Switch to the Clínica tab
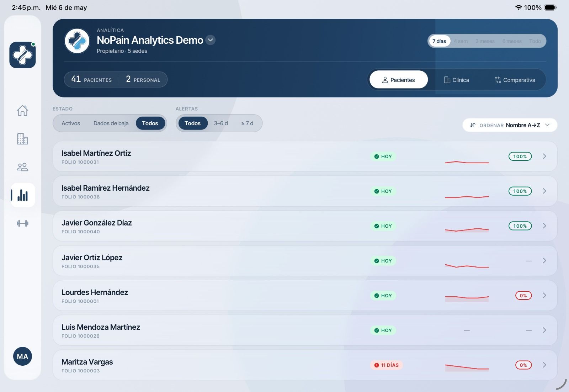 [x=457, y=80]
